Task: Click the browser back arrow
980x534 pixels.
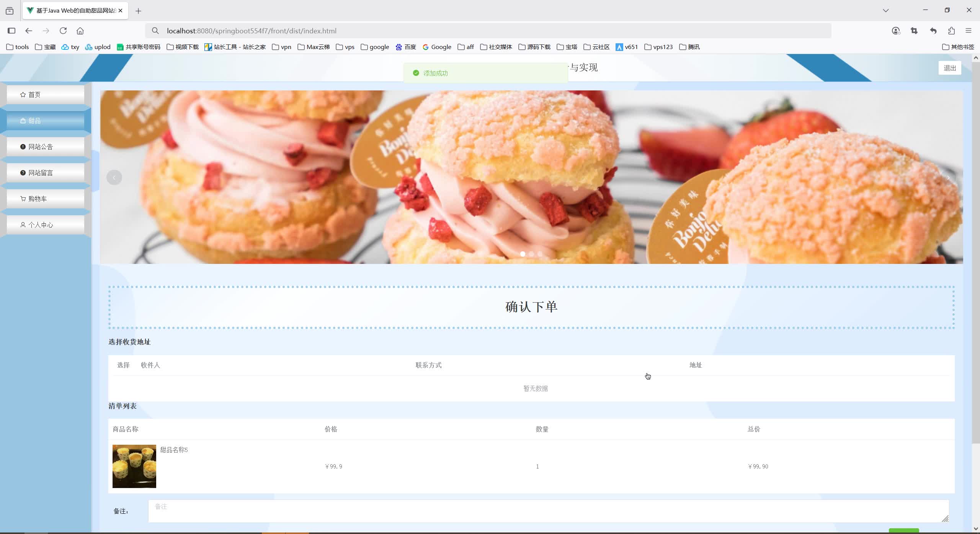Action: (x=29, y=31)
